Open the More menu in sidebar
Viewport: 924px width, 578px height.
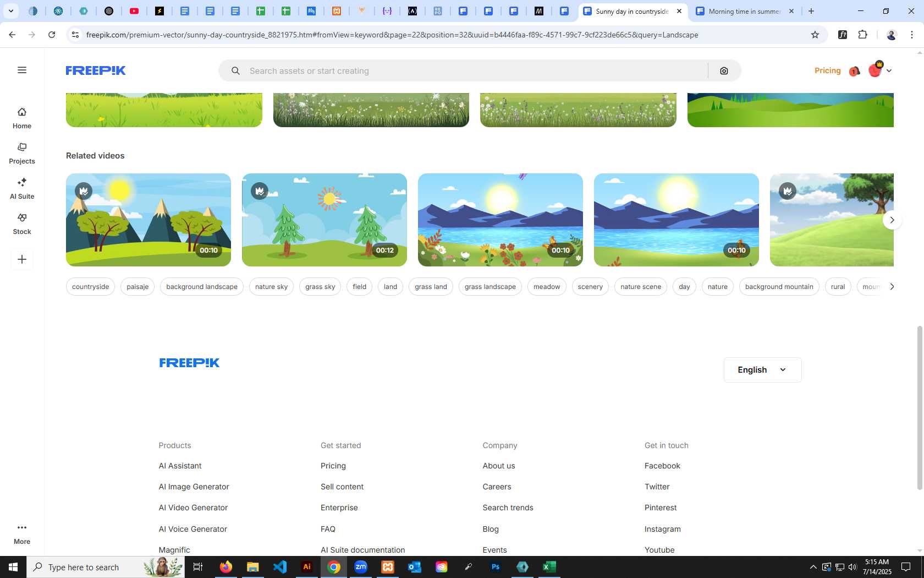click(22, 534)
